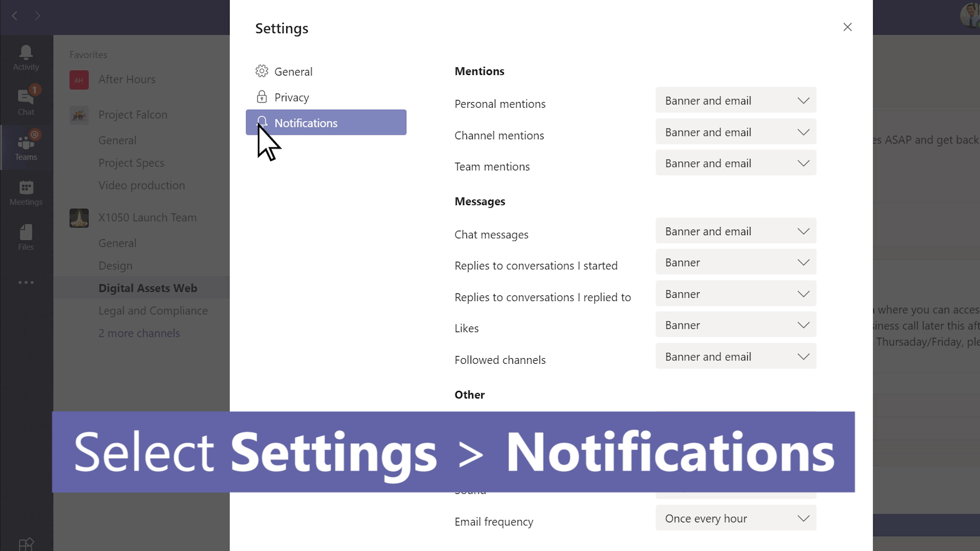Expand Email frequency dropdown
Image resolution: width=980 pixels, height=551 pixels.
pos(737,519)
